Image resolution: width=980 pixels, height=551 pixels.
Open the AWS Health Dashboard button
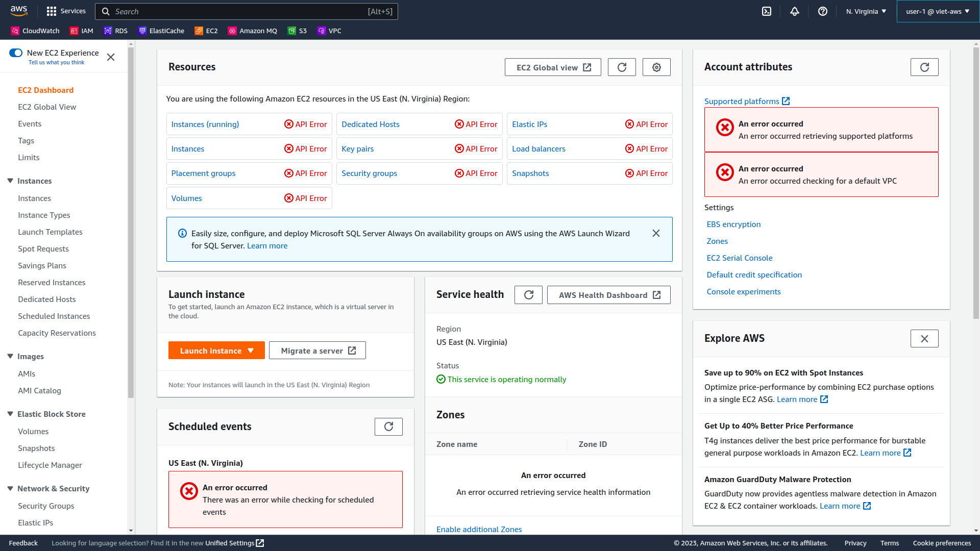609,295
